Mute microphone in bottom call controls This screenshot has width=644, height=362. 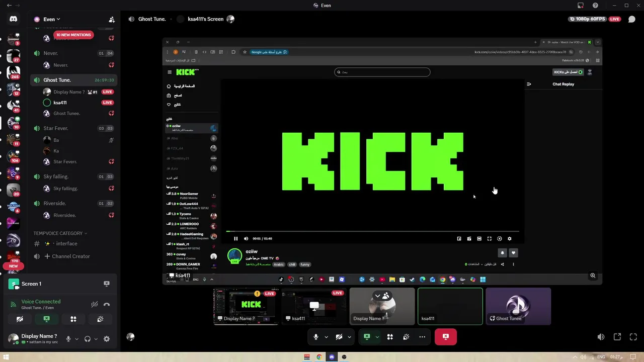(316, 337)
